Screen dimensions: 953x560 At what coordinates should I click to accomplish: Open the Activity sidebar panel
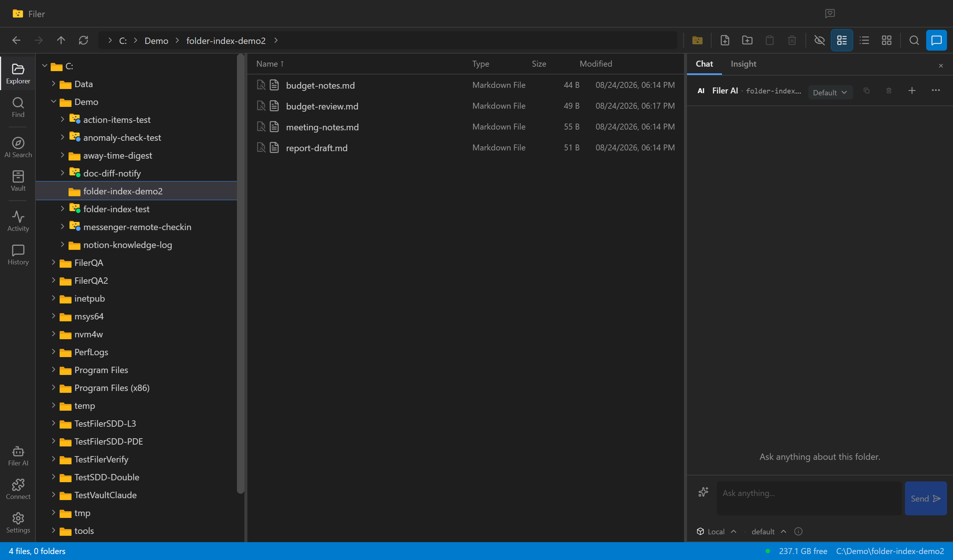tap(18, 221)
